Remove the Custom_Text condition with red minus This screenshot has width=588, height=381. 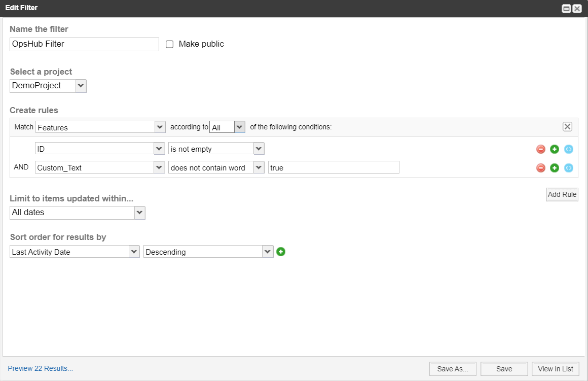[x=541, y=168]
